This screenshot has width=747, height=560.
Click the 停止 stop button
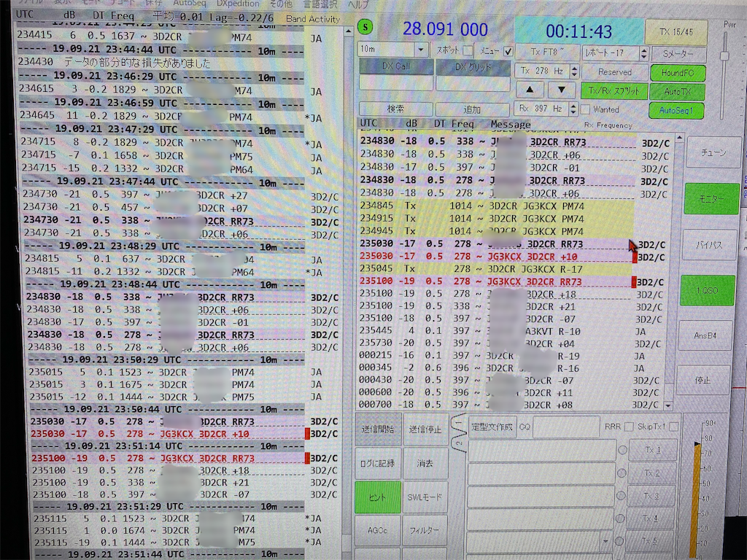pos(703,381)
